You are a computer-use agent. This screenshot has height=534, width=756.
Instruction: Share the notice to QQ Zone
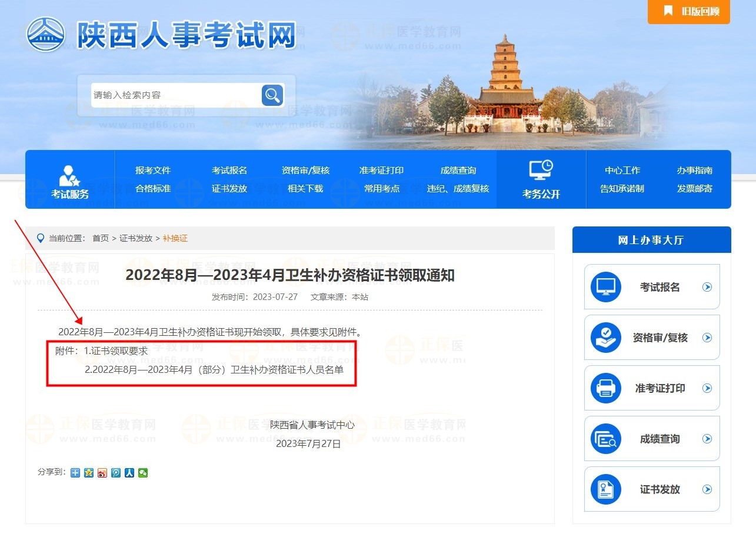(89, 472)
